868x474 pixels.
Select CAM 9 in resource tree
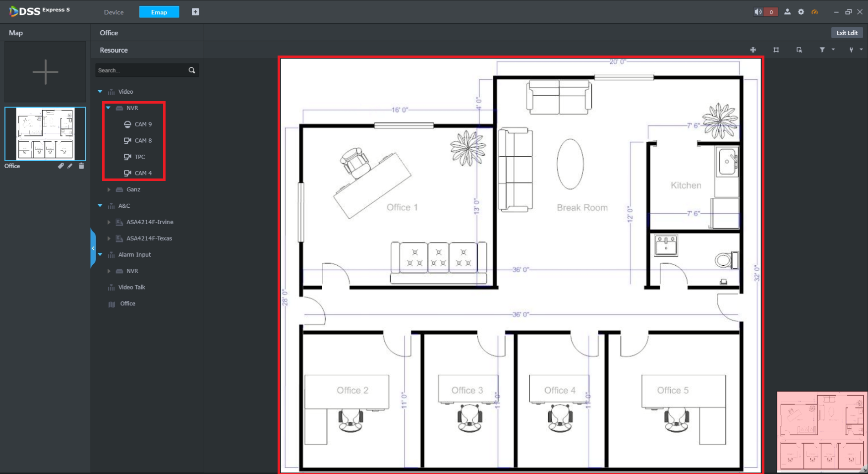click(143, 124)
